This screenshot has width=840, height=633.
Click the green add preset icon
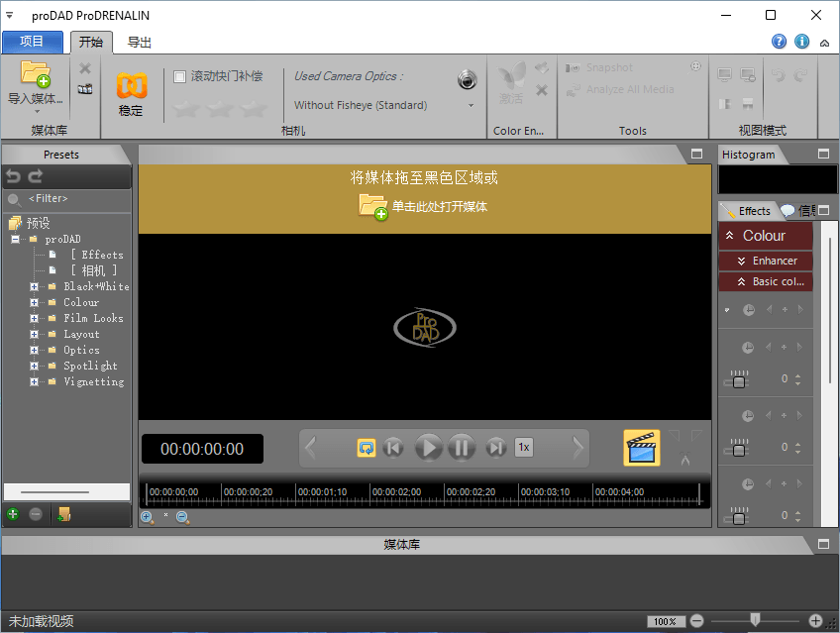click(x=13, y=515)
